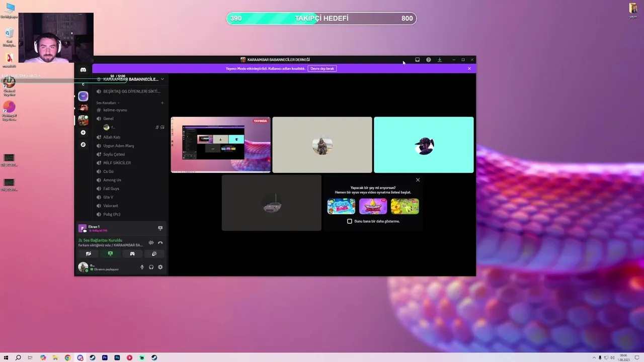Open Photoshop from the taskbar
Viewport: 644px width, 362px height.
coord(117,358)
